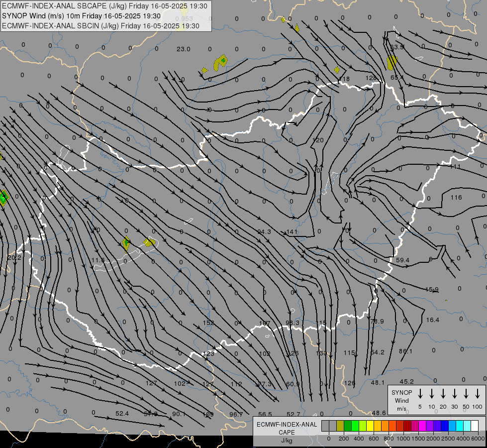Click the SBCAPE title line
This screenshot has height=448, width=487.
(104, 6)
